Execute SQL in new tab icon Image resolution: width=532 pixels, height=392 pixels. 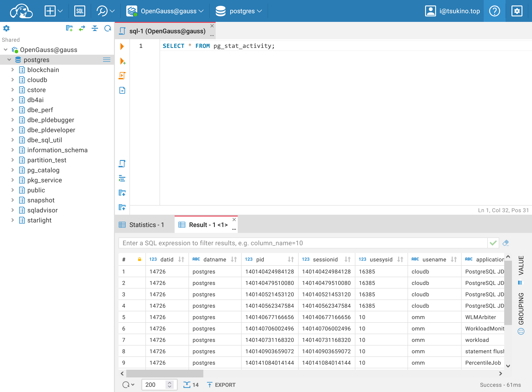click(x=122, y=61)
